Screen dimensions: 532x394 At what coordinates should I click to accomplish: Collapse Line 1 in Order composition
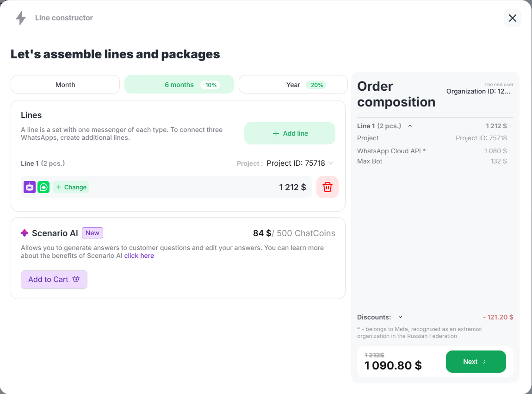pyautogui.click(x=410, y=126)
